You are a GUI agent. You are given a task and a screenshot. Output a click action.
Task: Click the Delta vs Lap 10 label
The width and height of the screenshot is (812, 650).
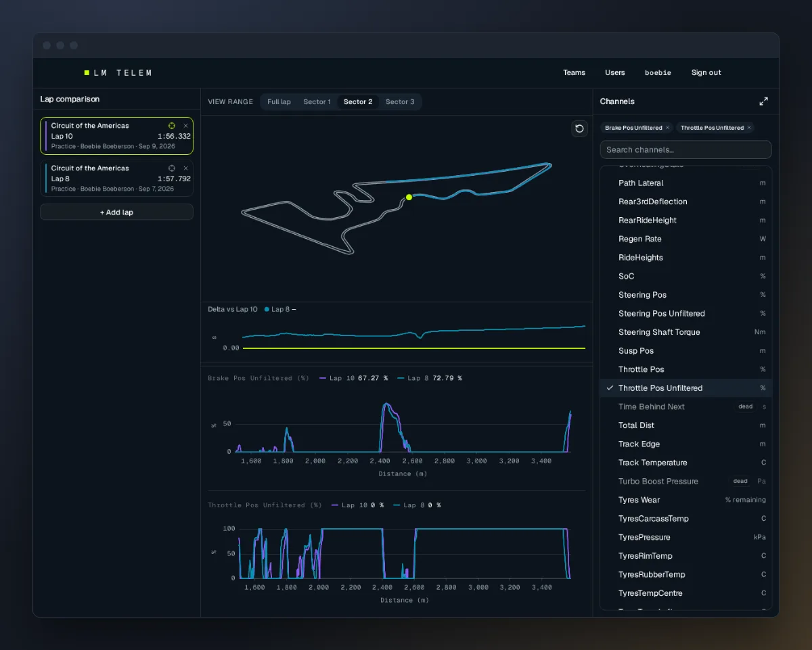233,310
